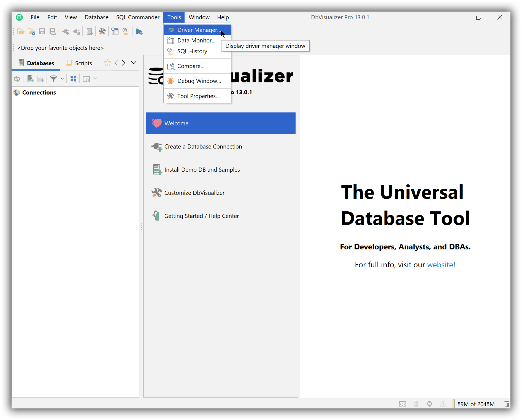
Task: Click the yellow favorites star icon
Action: coord(107,63)
